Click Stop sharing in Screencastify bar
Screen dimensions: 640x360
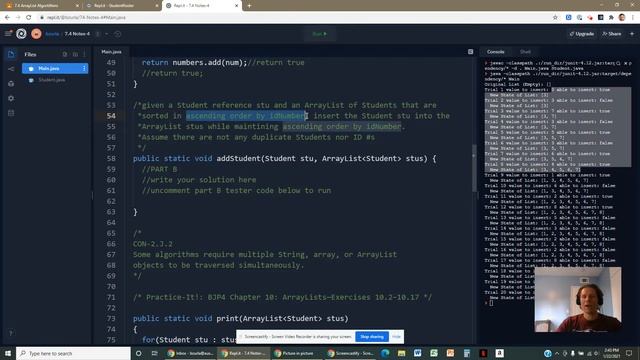(372, 337)
